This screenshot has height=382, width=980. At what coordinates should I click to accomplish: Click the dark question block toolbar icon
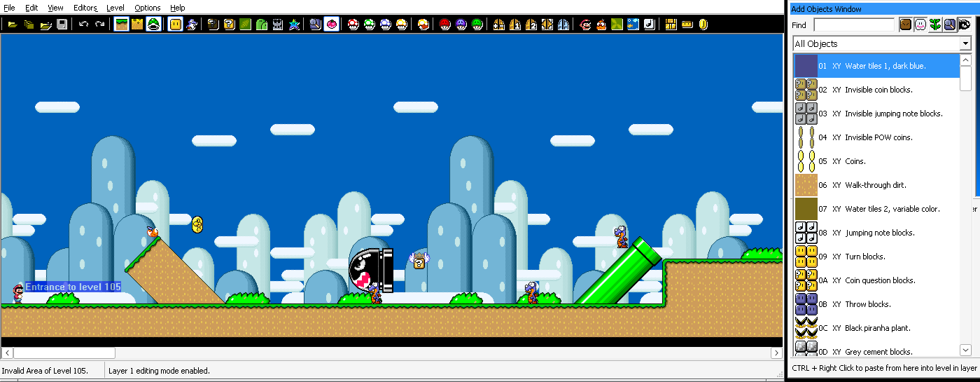213,25
